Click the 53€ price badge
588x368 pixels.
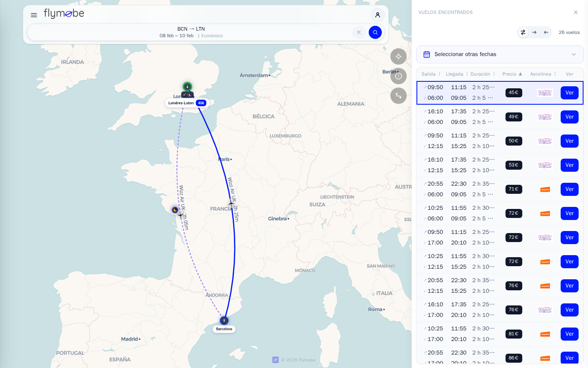coord(514,165)
